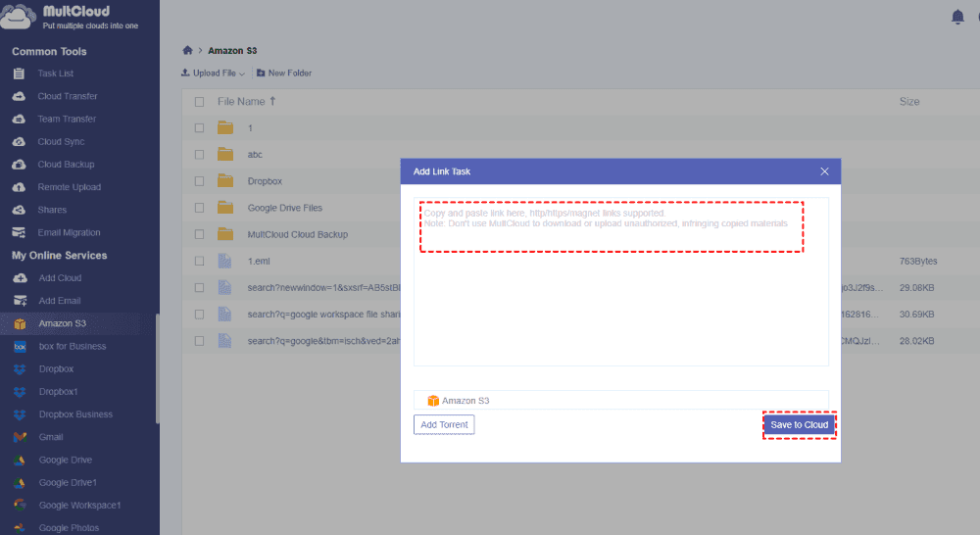This screenshot has height=535, width=980.
Task: Click the Cloud Backup icon
Action: coord(19,165)
